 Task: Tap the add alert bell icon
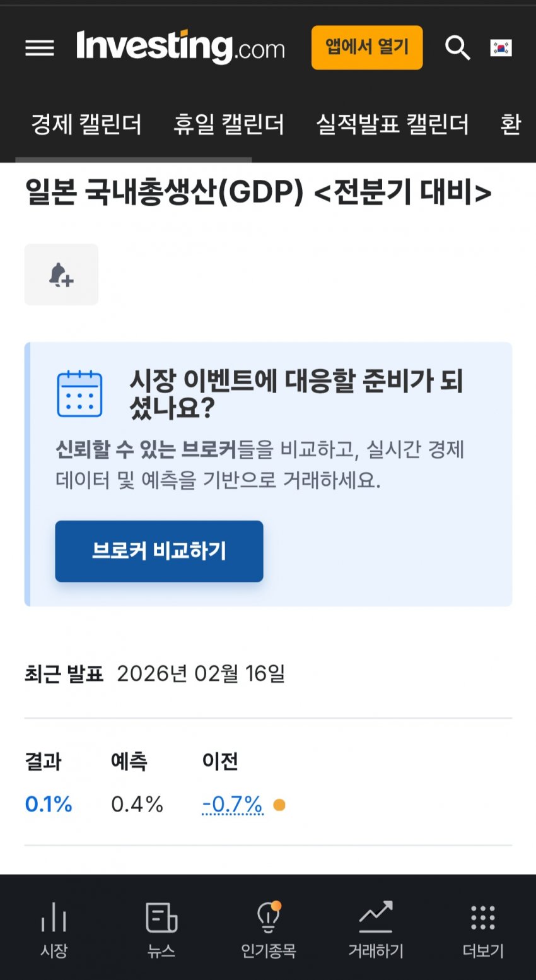pyautogui.click(x=61, y=275)
